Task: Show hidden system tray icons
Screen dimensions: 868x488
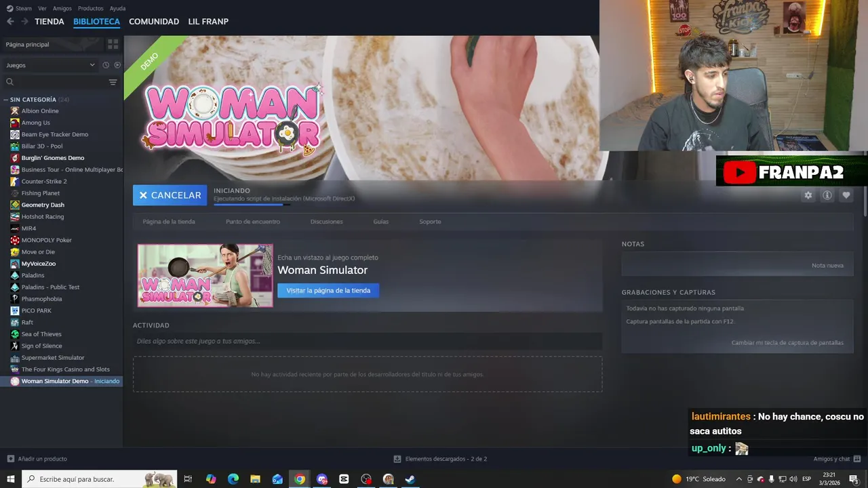Action: [738, 479]
